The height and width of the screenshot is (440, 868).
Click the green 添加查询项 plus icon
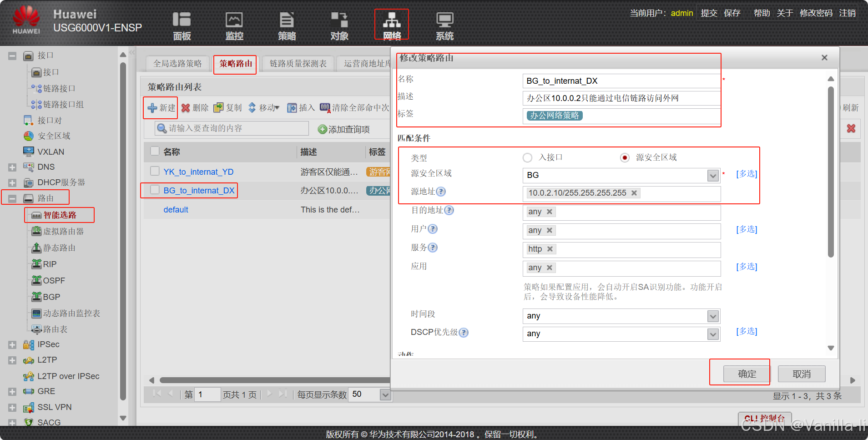point(323,130)
